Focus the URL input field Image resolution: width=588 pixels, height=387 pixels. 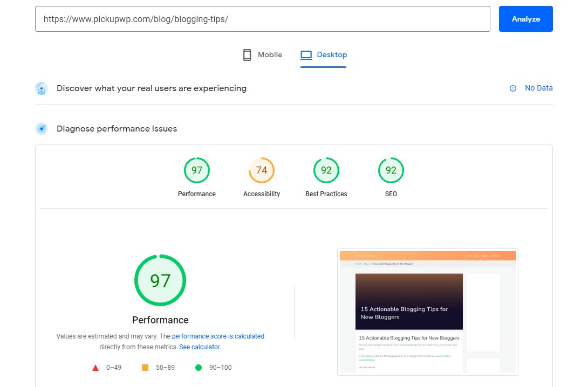click(x=263, y=19)
